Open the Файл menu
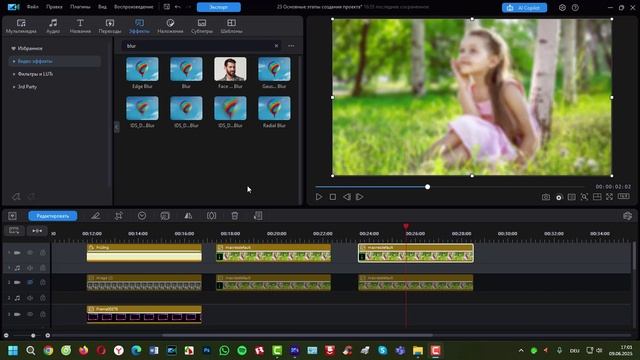 click(33, 7)
